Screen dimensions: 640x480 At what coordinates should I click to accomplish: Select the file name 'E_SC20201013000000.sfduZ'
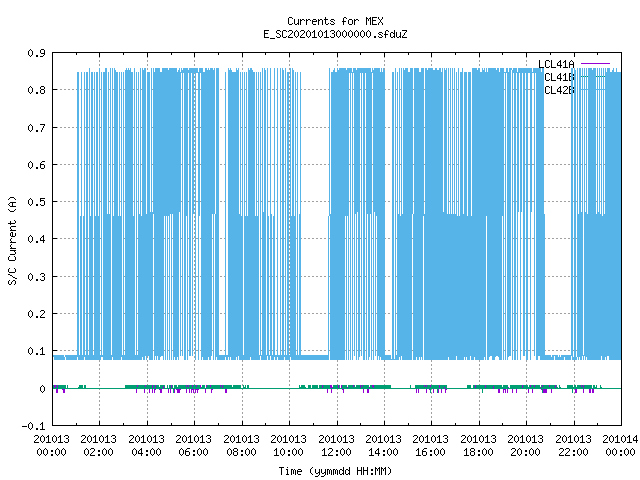tap(335, 34)
